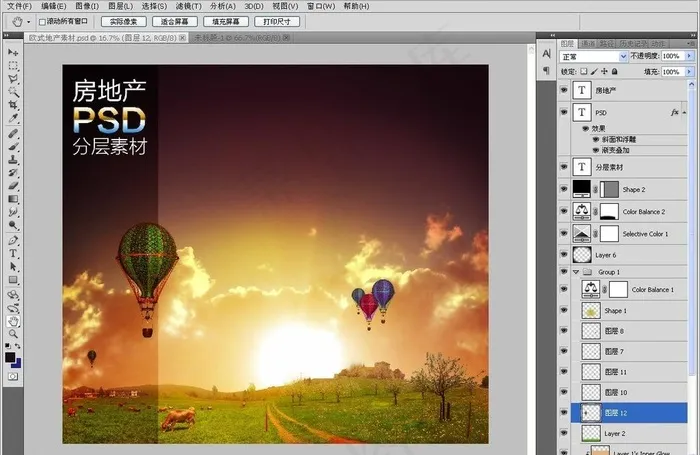Hide the Layer 6 layer
Viewport: 700px width, 455px height.
tap(564, 255)
